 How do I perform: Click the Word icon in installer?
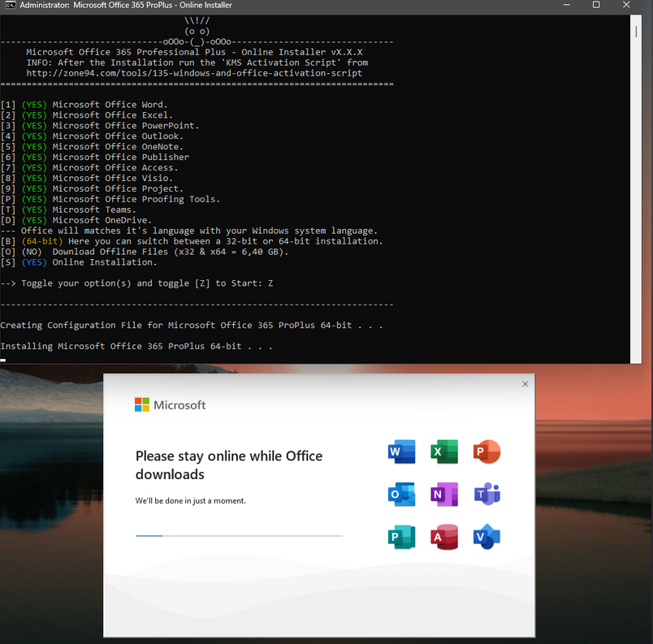pyautogui.click(x=402, y=452)
